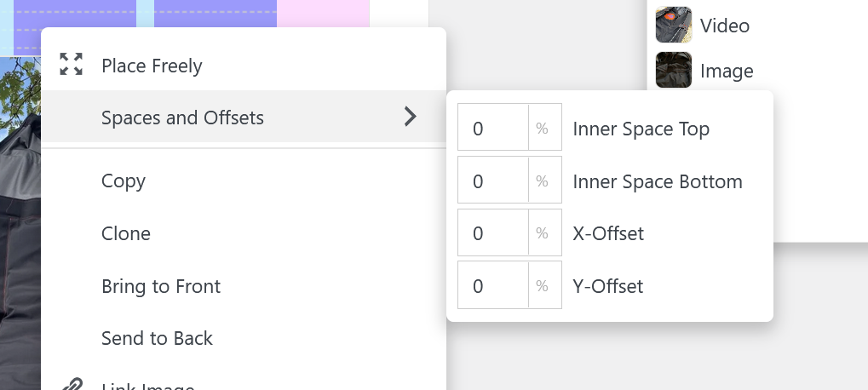
Task: Click the X-Offset value field
Action: (x=492, y=233)
